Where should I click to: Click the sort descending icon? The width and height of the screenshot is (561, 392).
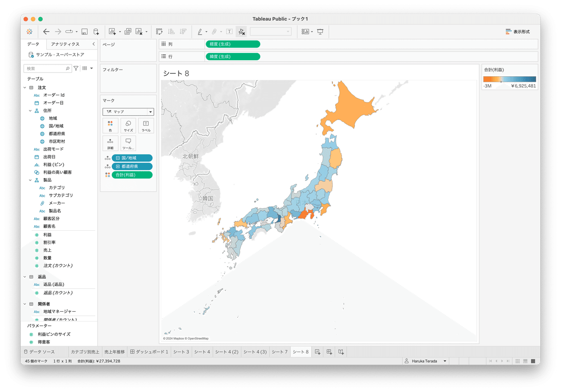point(183,31)
